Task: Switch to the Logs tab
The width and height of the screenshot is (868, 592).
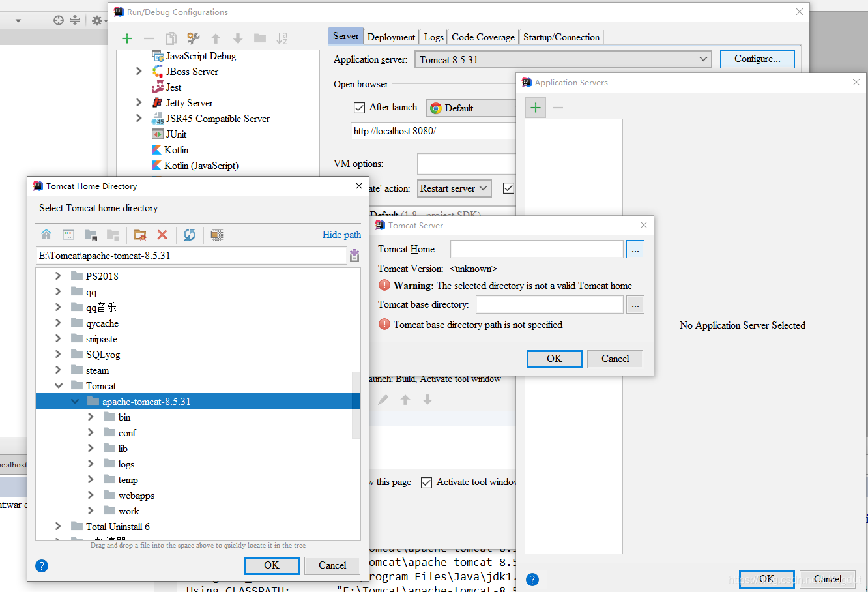Action: pos(433,37)
